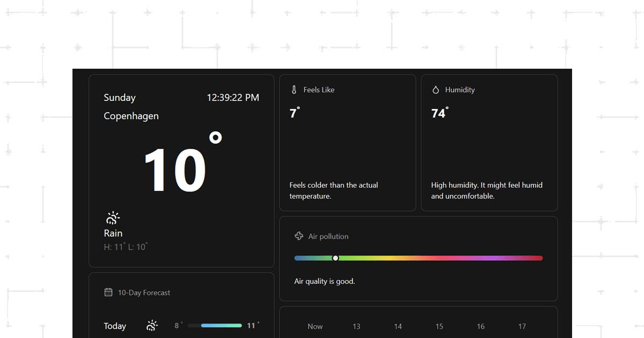Click the thermometer icon beside Feels Like

click(294, 90)
